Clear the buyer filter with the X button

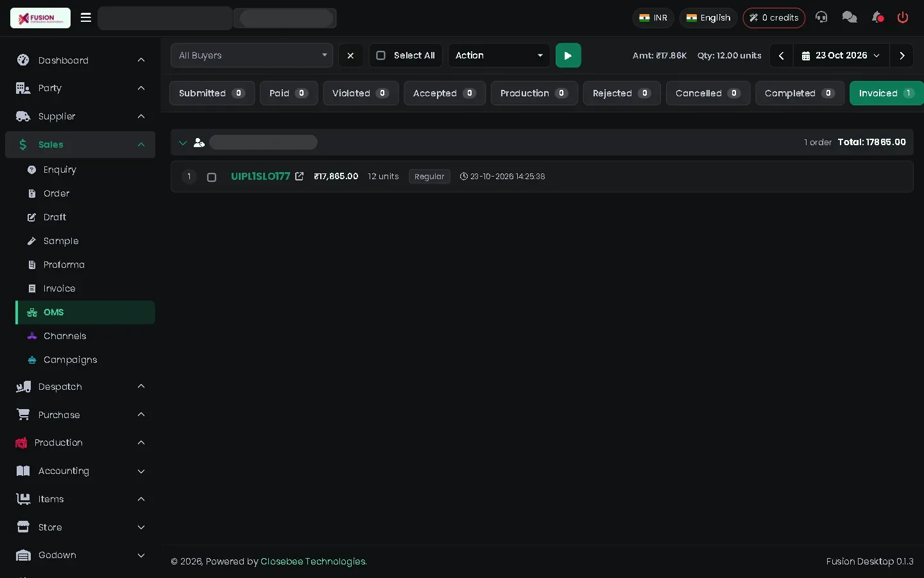tap(350, 55)
